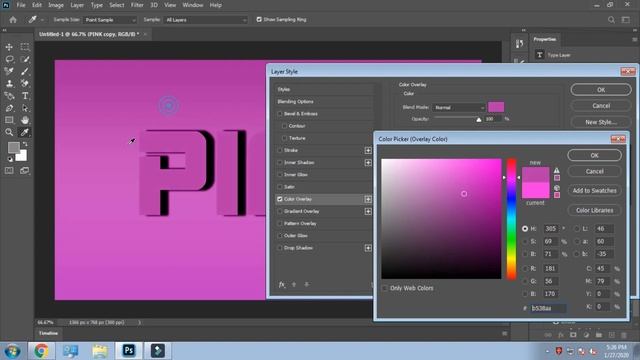Go to Photoshop Home screen
Screen dimensions: 640x360
[x=13, y=20]
